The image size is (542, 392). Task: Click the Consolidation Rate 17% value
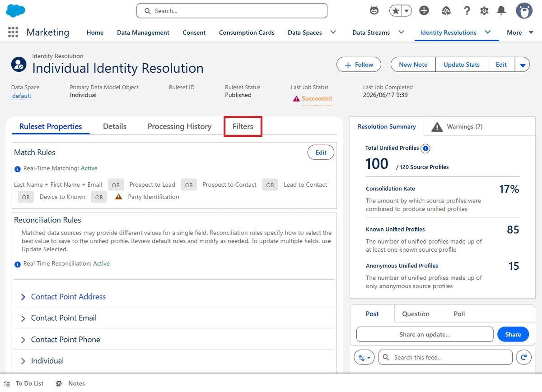(509, 189)
